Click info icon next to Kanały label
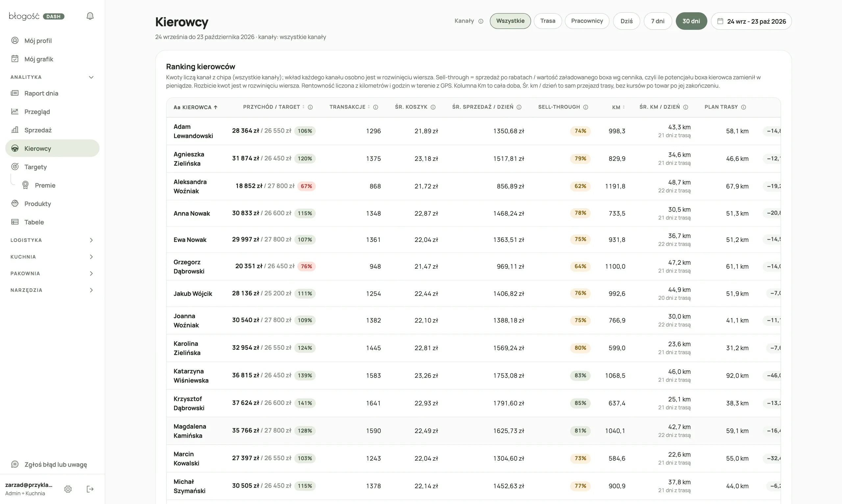 pos(481,21)
